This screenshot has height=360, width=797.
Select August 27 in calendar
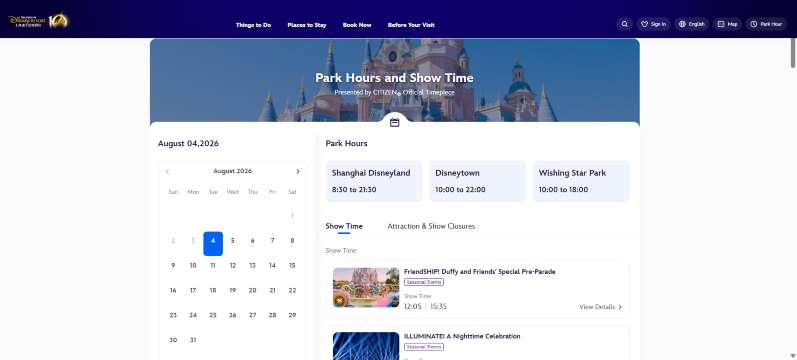point(253,315)
